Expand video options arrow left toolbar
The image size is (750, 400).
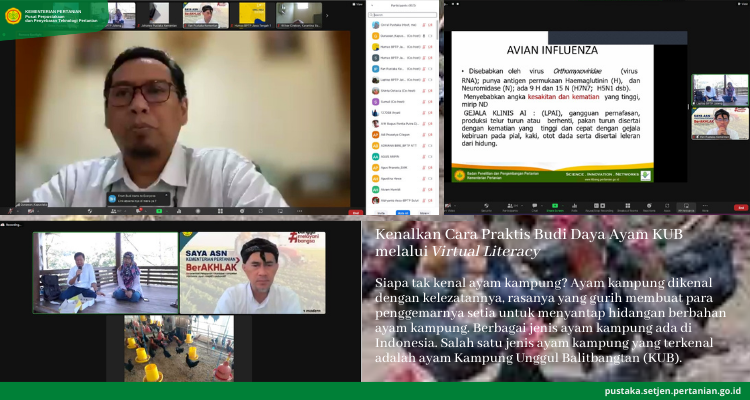pos(38,211)
